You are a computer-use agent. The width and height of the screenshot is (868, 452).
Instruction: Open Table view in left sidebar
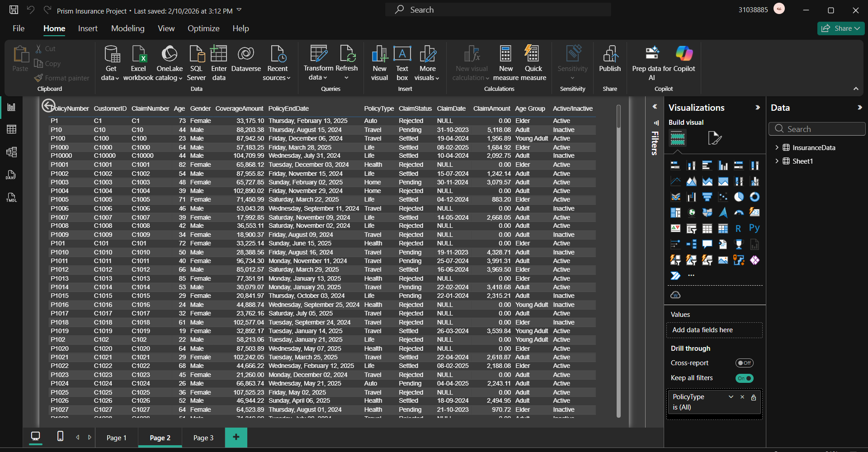(x=12, y=130)
